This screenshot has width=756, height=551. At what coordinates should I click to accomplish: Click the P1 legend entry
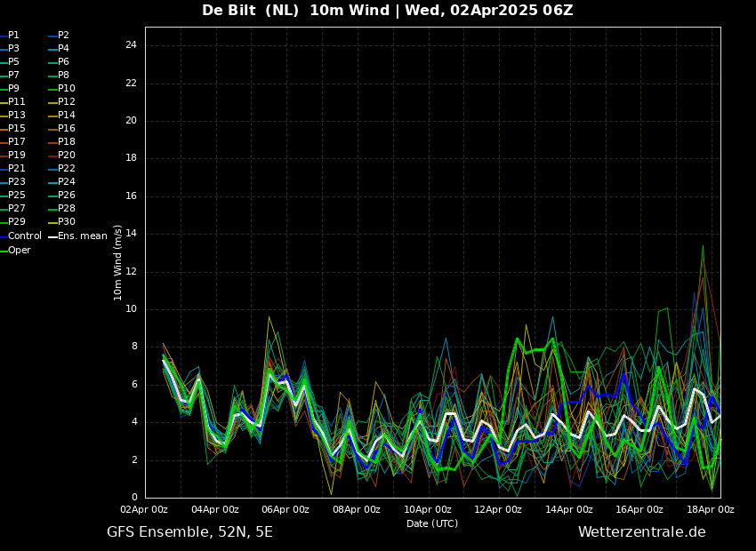coord(13,36)
